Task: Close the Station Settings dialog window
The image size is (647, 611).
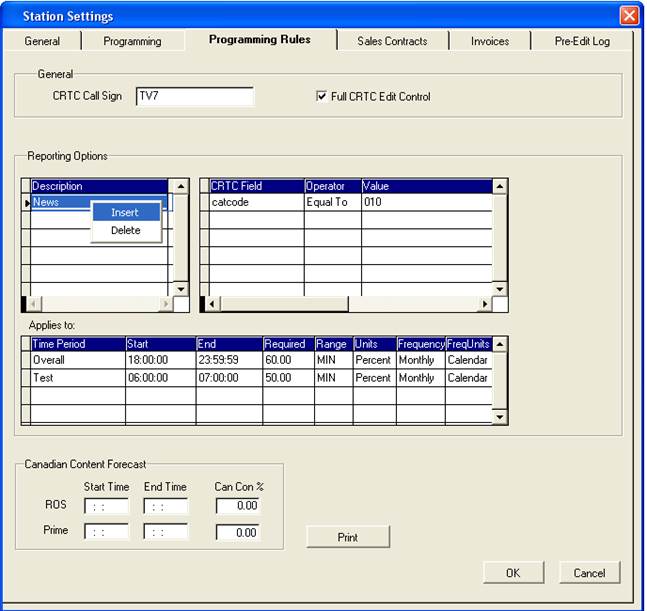Action: pos(629,15)
